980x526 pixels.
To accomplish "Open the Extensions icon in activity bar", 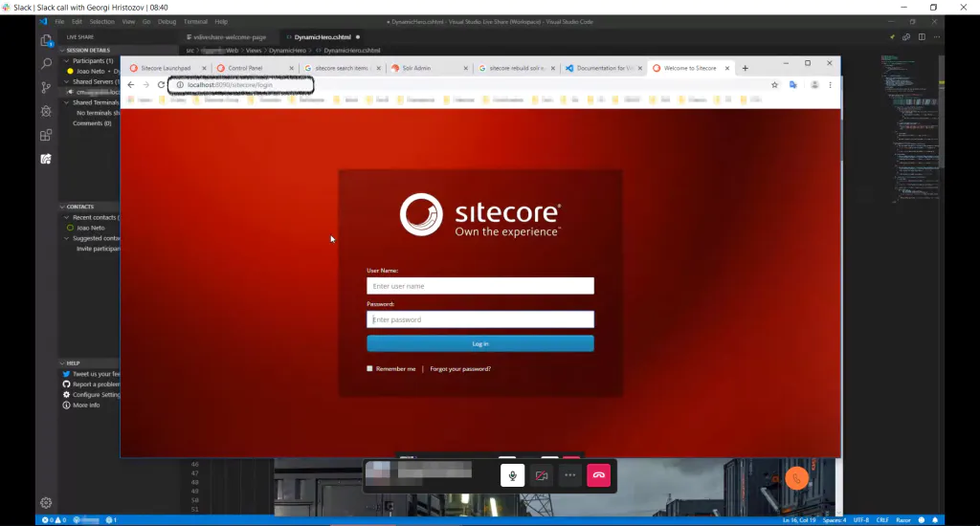I will pyautogui.click(x=46, y=135).
